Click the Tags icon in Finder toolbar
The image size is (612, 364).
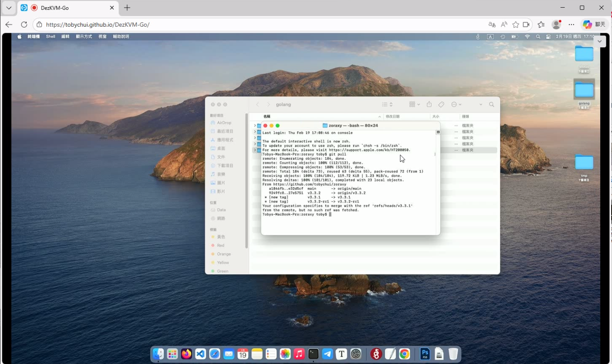click(x=441, y=104)
